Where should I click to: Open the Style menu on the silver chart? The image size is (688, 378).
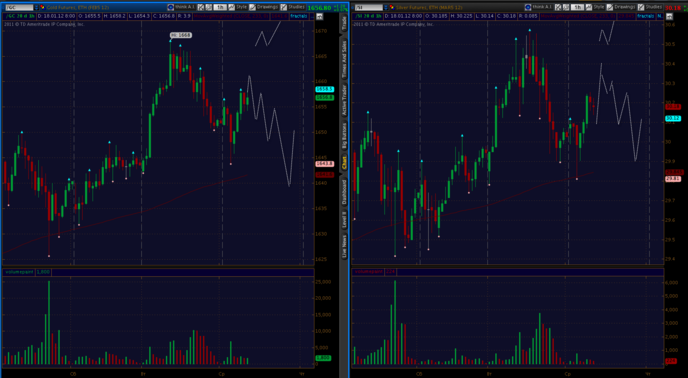[598, 7]
